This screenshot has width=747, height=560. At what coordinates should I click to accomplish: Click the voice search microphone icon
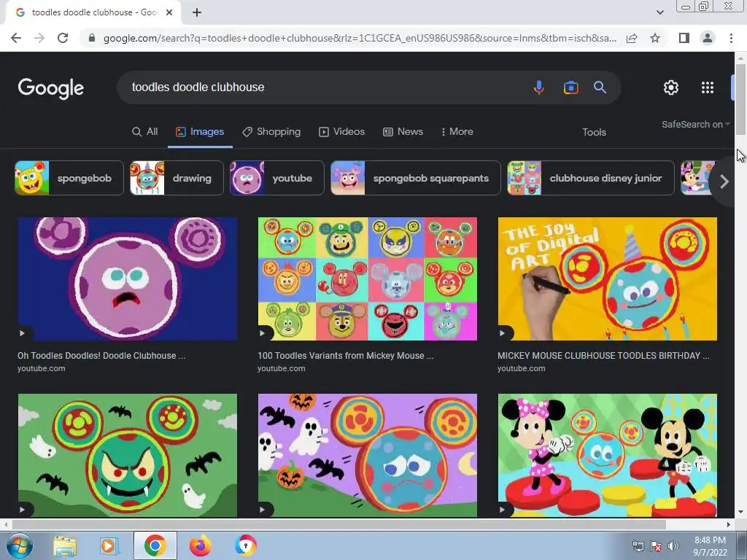click(539, 87)
